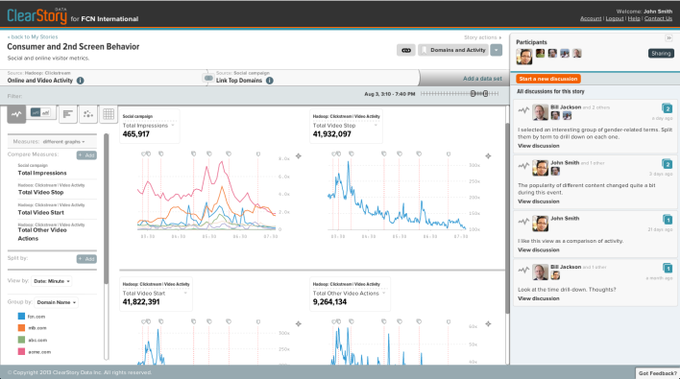Toggle the orange legend swatch

(21, 328)
